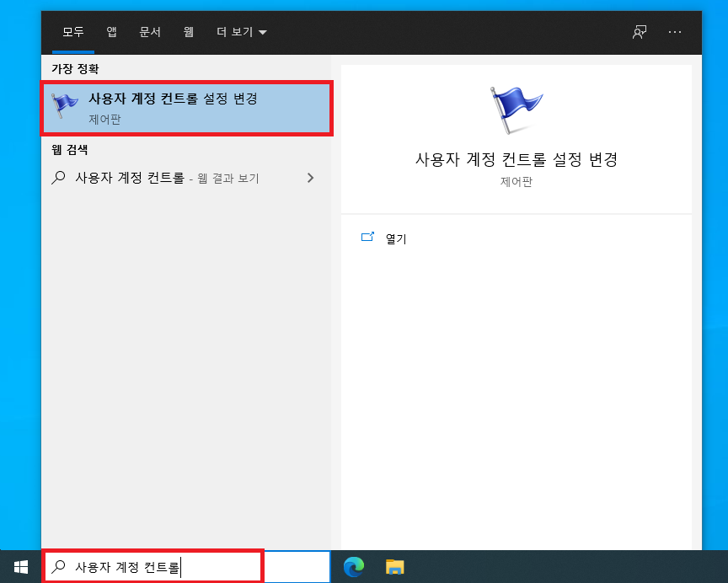This screenshot has height=583, width=728.
Task: Click the 웹 검색 section heading
Action: tap(70, 149)
